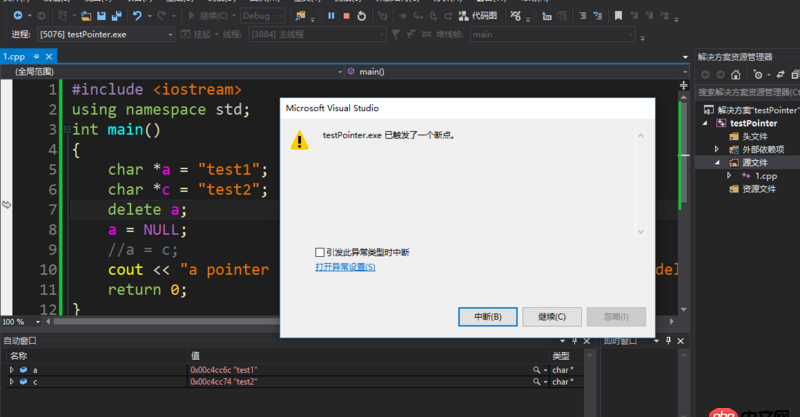Click the 名称 column header
The image size is (800, 417).
97,356
